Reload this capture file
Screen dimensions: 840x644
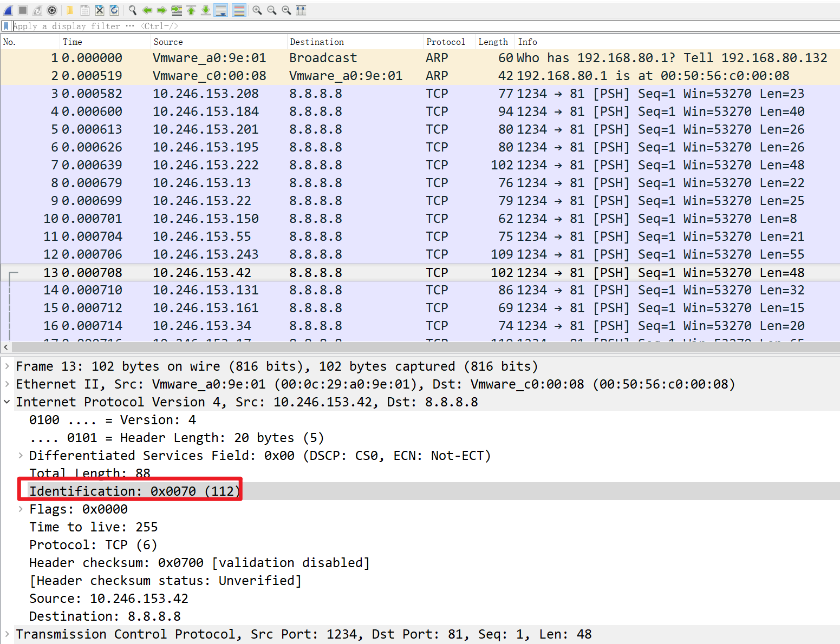coord(114,10)
